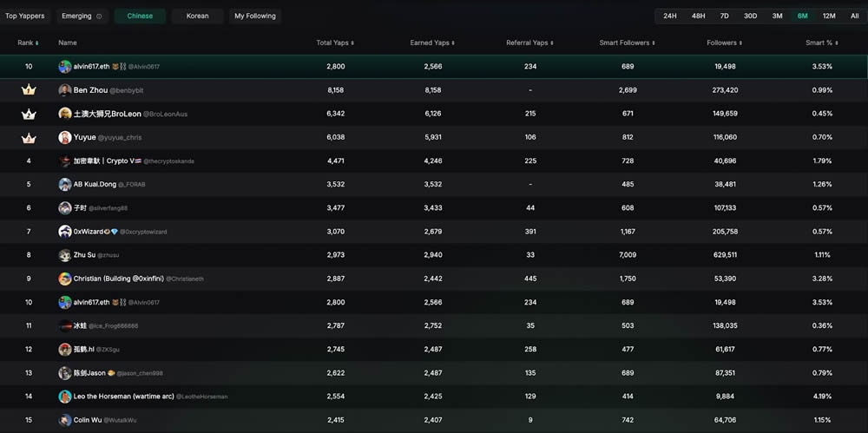Click Zhu Su's profile avatar
868x433 pixels.
(x=65, y=255)
